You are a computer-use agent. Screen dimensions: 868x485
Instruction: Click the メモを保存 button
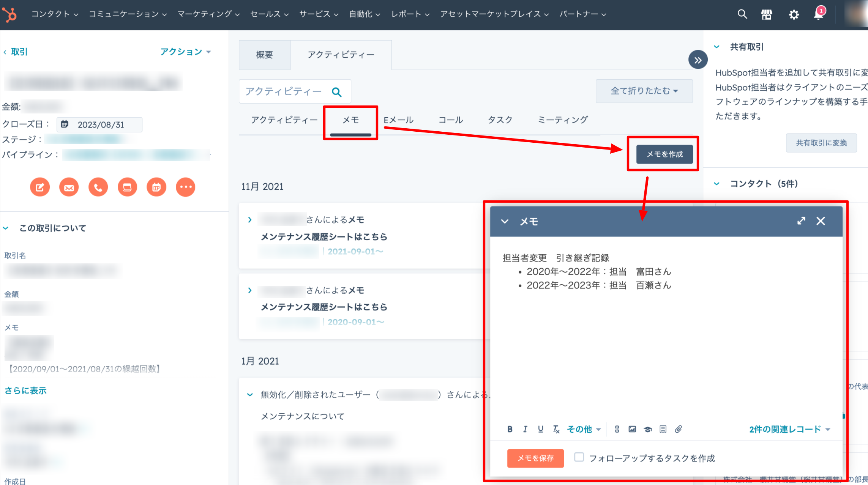535,458
